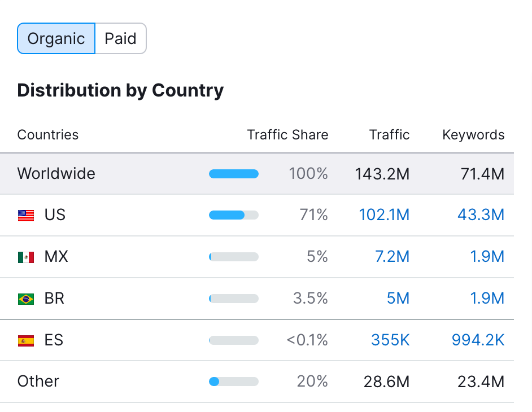Open US organic traffic value 102.1M
Image resolution: width=532 pixels, height=412 pixels.
[385, 215]
